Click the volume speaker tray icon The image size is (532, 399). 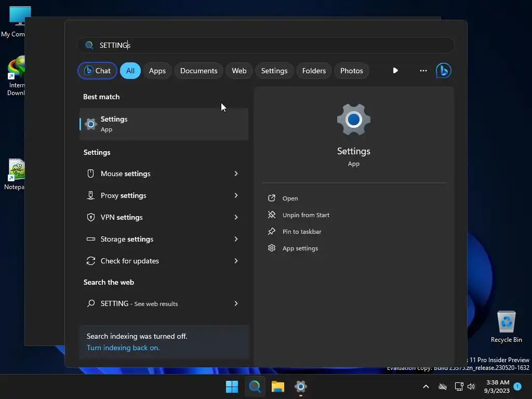click(471, 387)
